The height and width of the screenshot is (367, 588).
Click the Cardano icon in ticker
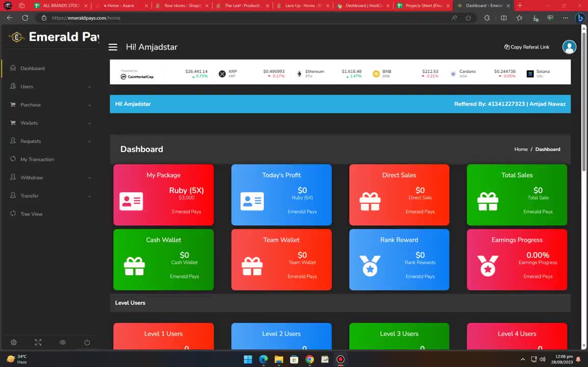[453, 74]
